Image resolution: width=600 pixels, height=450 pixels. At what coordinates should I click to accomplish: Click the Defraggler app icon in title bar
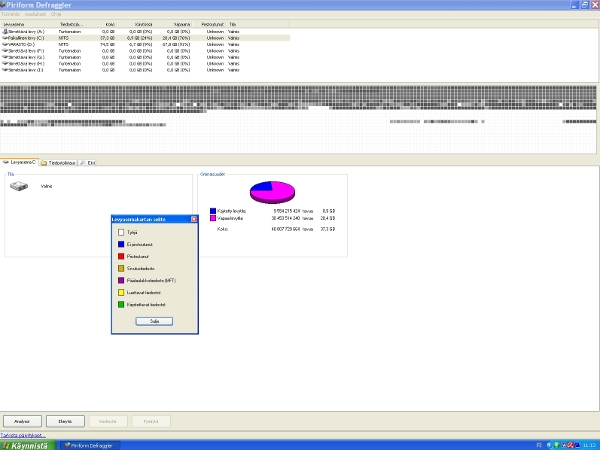point(3,5)
